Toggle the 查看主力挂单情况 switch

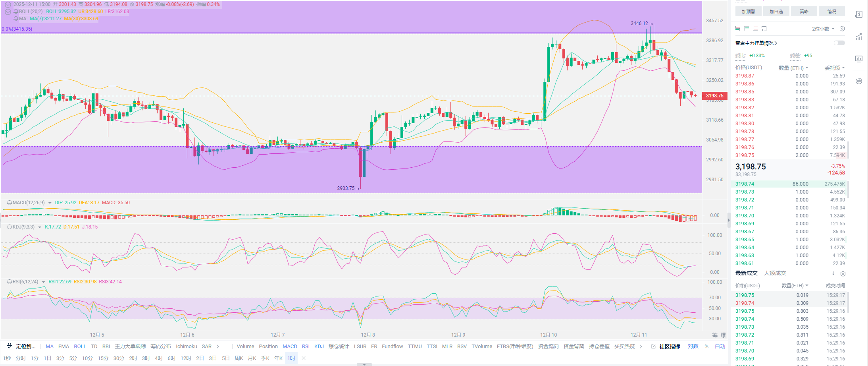(x=839, y=43)
